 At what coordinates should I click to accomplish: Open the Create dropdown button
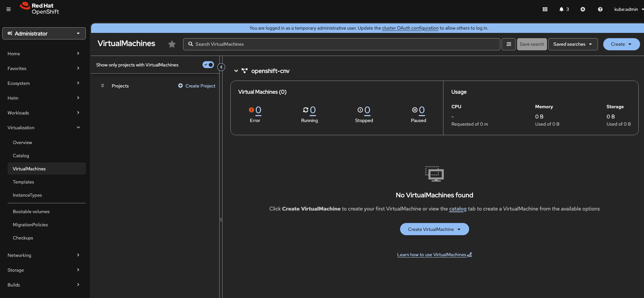pos(621,44)
